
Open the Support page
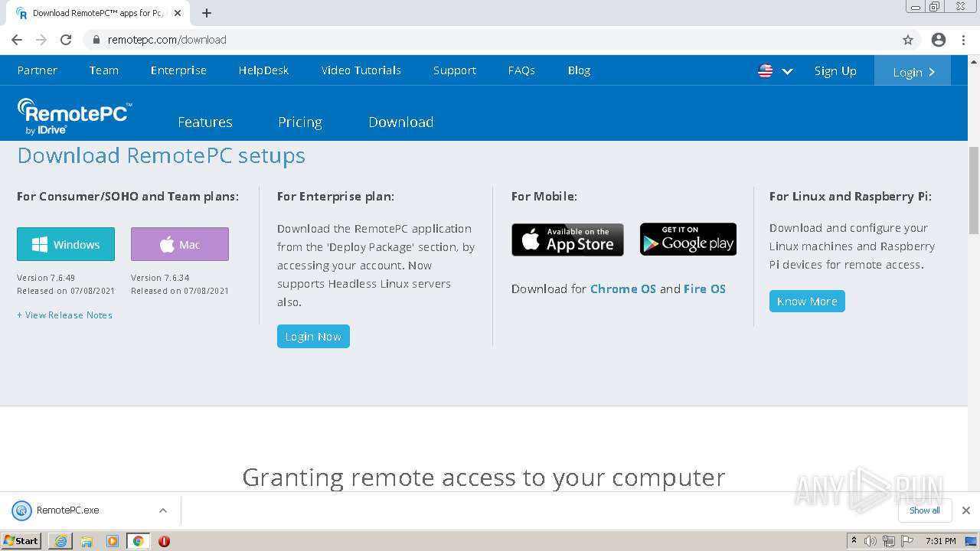click(x=455, y=70)
